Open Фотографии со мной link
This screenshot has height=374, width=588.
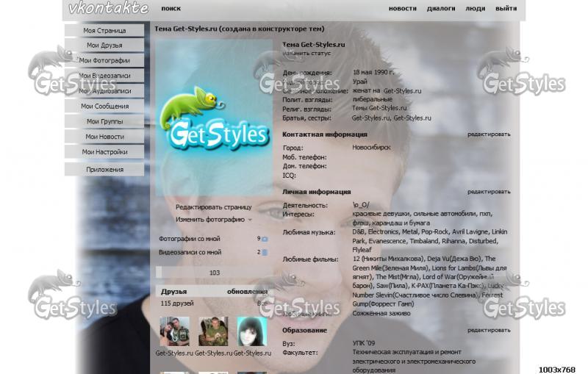coord(190,239)
